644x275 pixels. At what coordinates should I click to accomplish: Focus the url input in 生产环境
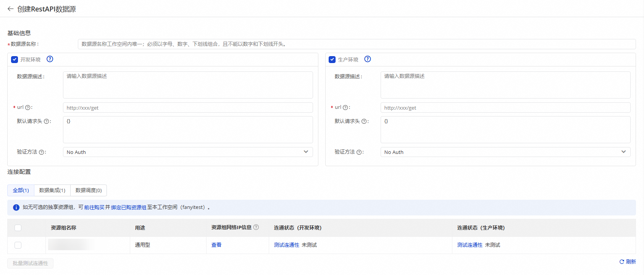click(505, 108)
